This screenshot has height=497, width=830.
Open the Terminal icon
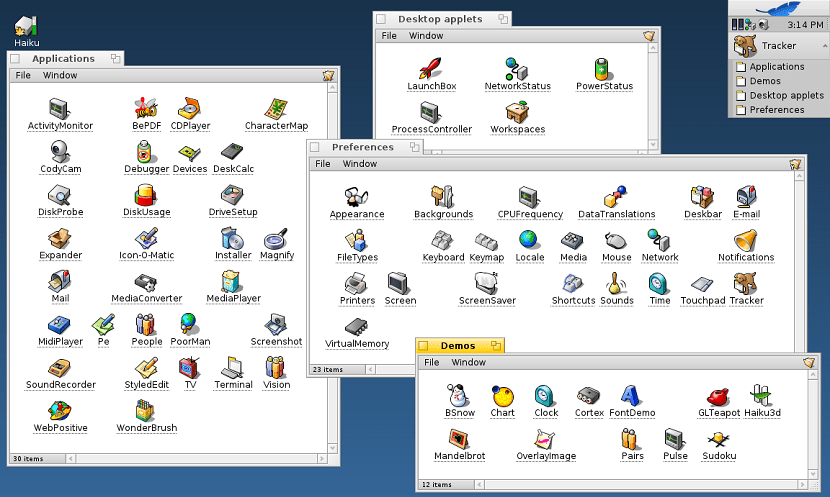pyautogui.click(x=232, y=368)
